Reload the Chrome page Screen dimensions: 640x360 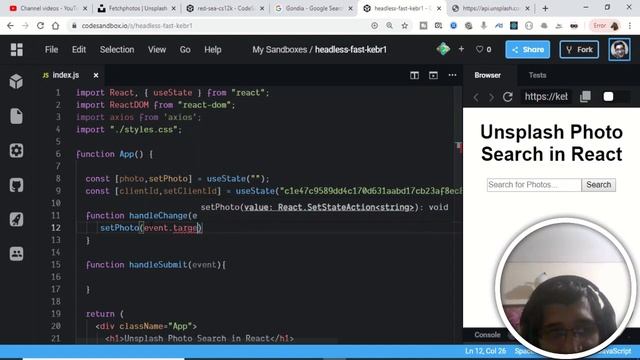[40, 26]
